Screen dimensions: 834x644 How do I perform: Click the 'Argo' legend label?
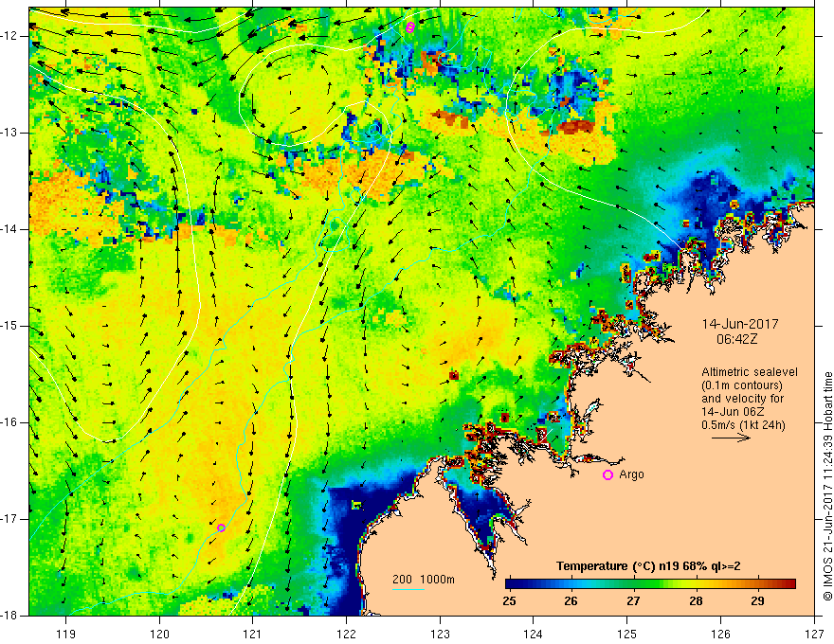631,474
